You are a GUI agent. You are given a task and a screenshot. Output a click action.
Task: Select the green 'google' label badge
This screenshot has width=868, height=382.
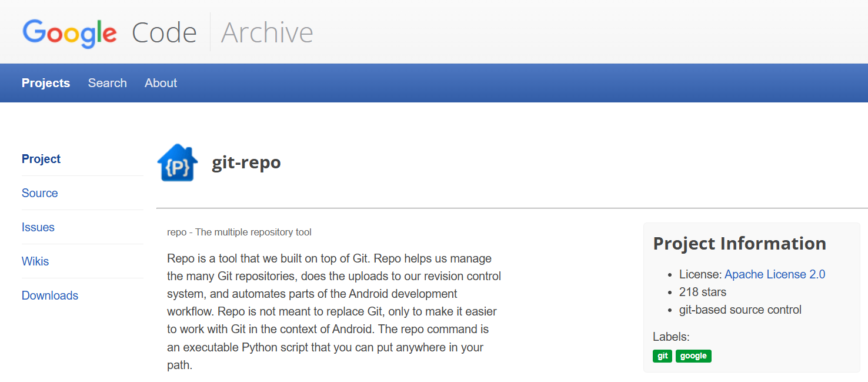[693, 356]
